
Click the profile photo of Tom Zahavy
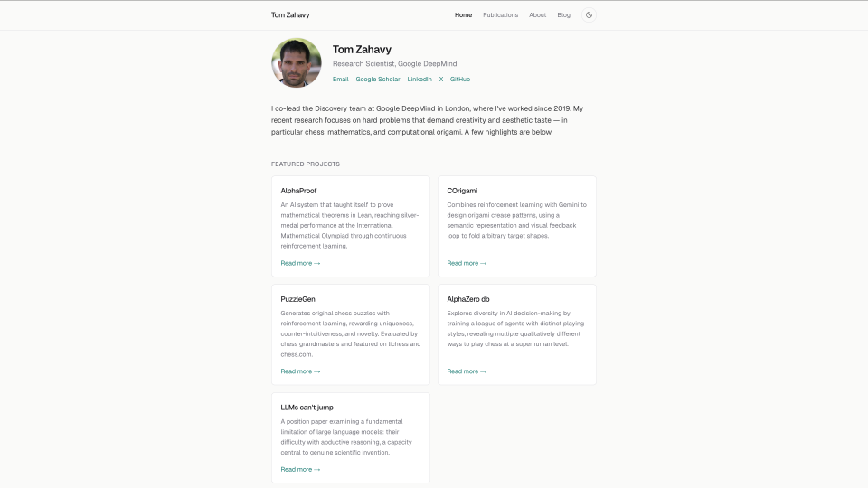297,62
